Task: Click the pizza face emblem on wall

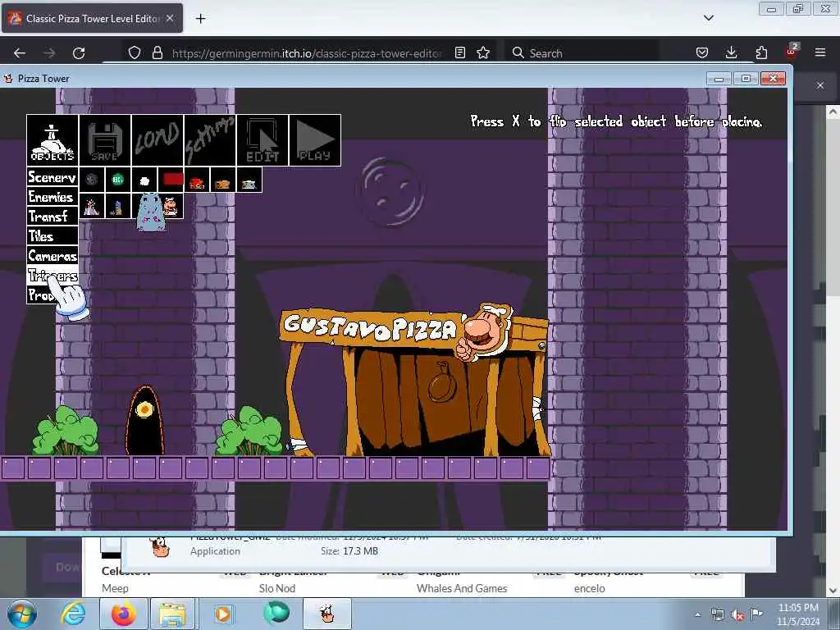Action: coord(390,190)
